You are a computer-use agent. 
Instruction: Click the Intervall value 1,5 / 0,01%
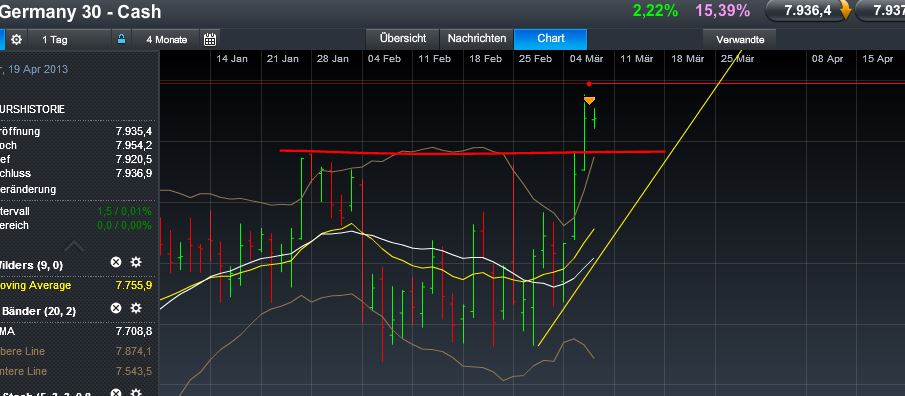point(125,211)
